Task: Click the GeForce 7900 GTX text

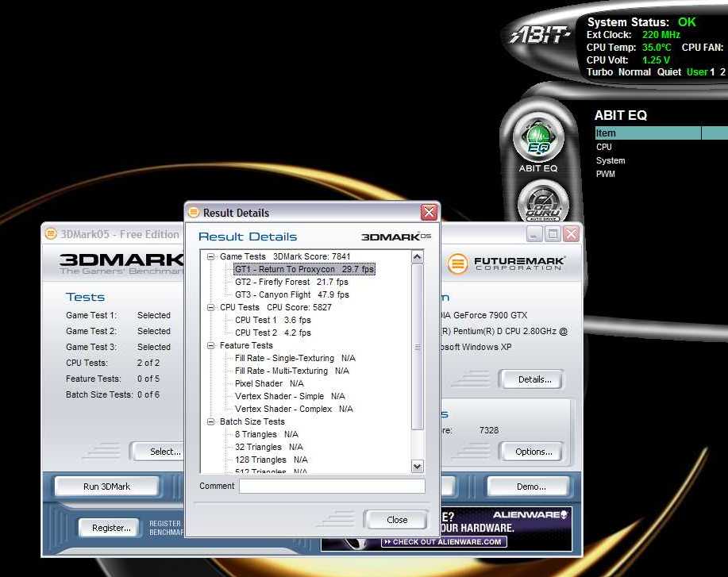Action: [x=490, y=315]
